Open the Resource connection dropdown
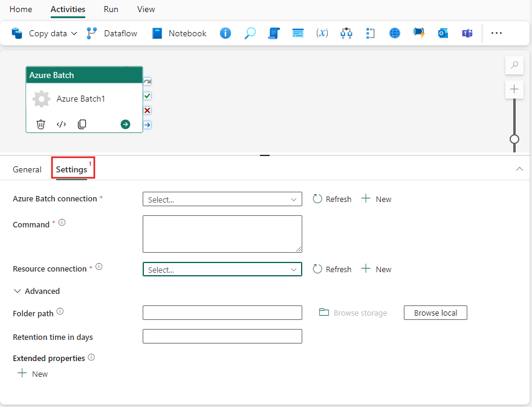Viewport: 532px width, 407px height. tap(222, 269)
